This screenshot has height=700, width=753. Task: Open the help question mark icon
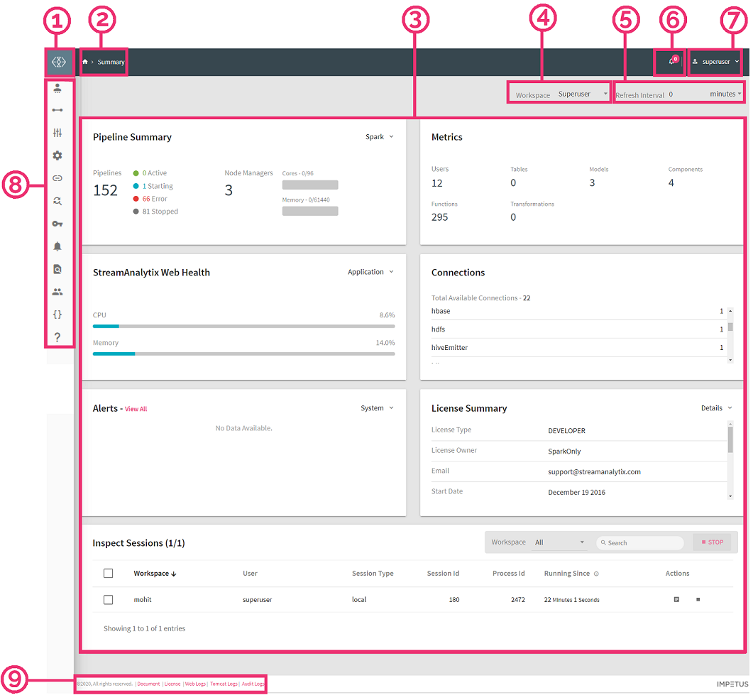coord(57,337)
